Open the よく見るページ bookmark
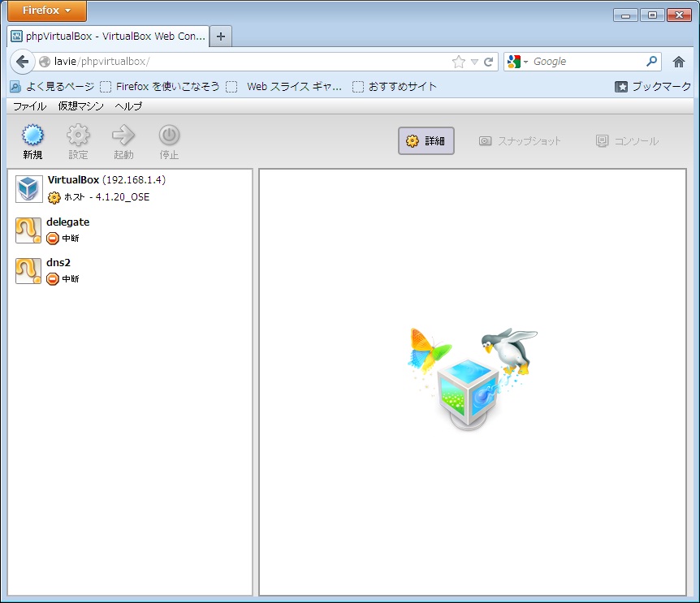Image resolution: width=700 pixels, height=603 pixels. pos(52,87)
